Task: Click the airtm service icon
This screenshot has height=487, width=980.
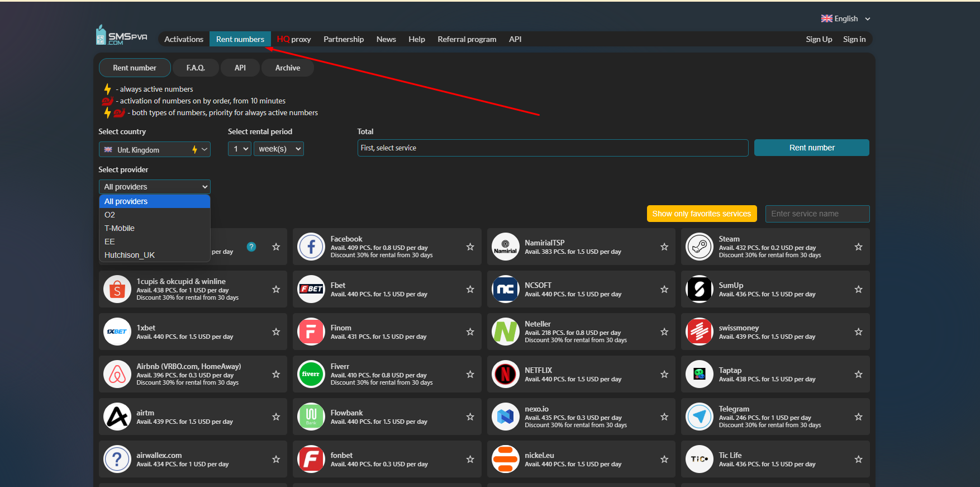Action: coord(117,417)
